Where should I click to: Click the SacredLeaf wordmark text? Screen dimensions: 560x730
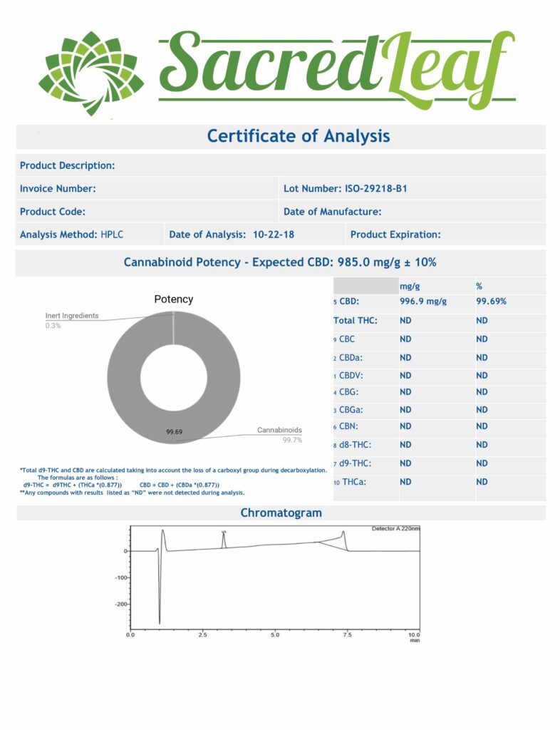point(336,66)
